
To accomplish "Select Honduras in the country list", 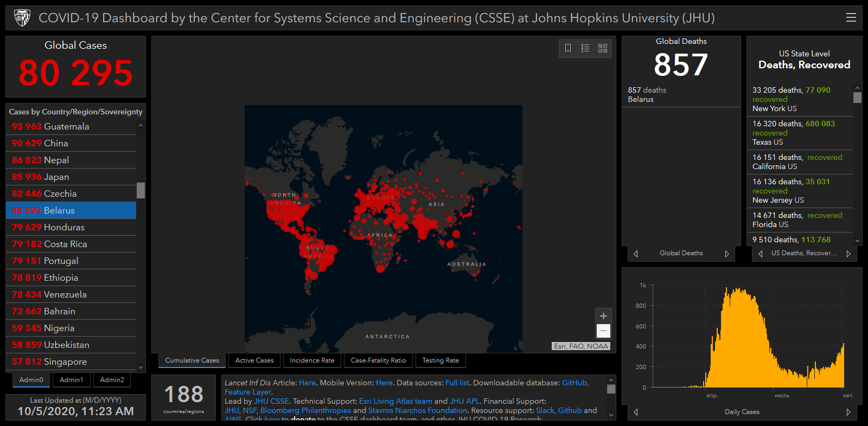I will pos(71,227).
